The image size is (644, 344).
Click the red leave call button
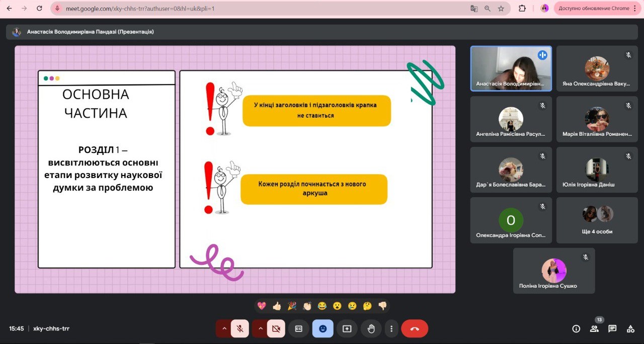(x=415, y=328)
